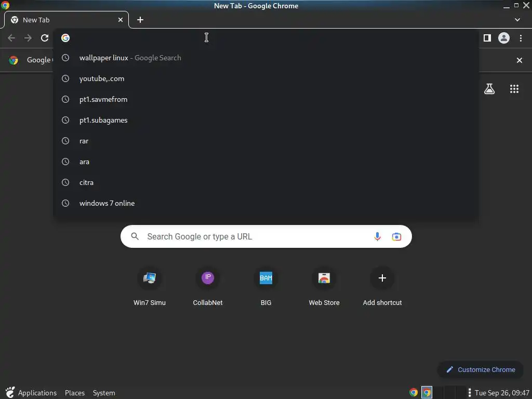Close the New Tab tab
Image resolution: width=532 pixels, height=399 pixels.
(121, 20)
